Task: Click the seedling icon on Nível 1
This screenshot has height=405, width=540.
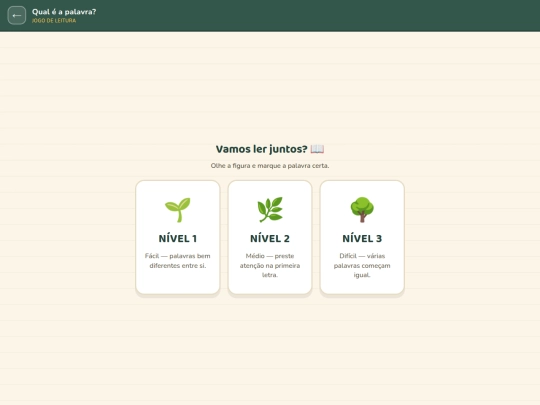Action: pyautogui.click(x=178, y=209)
